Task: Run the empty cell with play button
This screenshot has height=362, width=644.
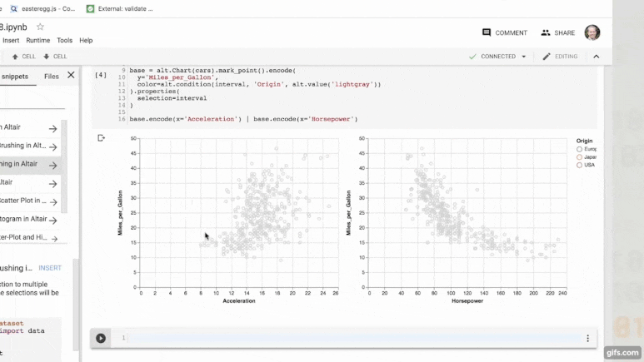Action: (x=101, y=338)
